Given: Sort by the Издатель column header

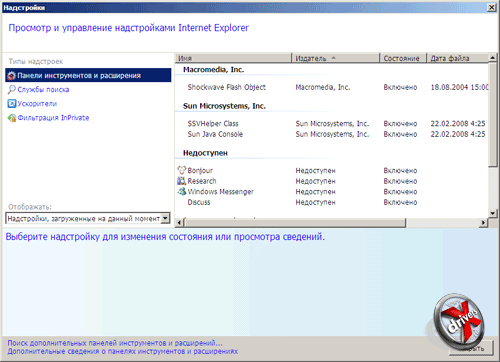Looking at the screenshot, I should [336, 58].
